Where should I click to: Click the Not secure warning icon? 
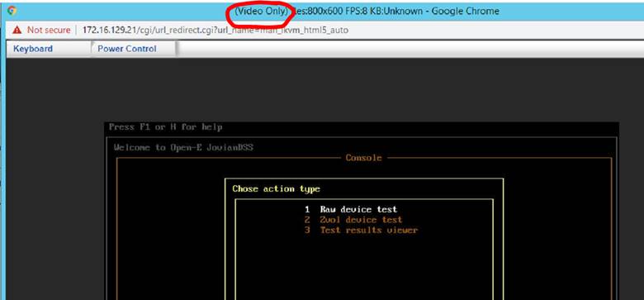(17, 30)
